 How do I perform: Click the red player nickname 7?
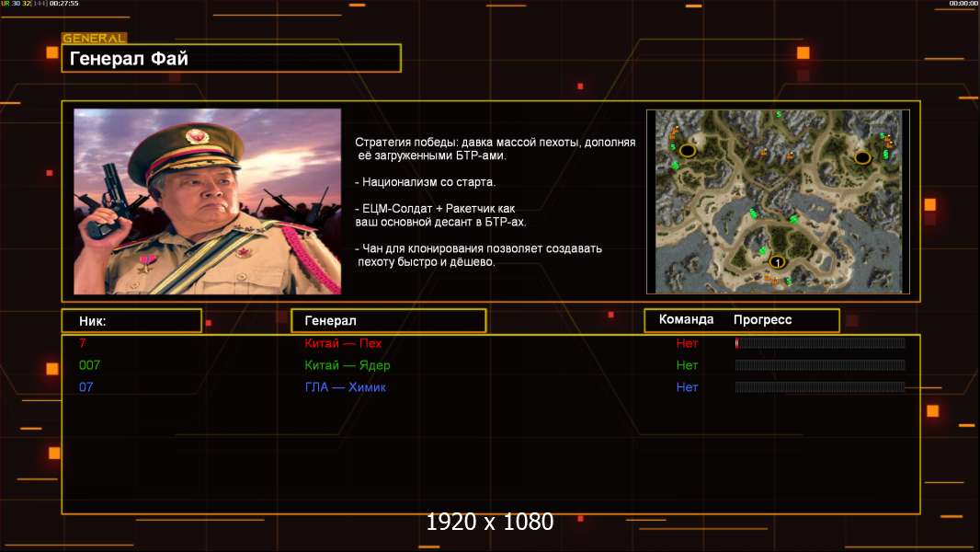[83, 342]
